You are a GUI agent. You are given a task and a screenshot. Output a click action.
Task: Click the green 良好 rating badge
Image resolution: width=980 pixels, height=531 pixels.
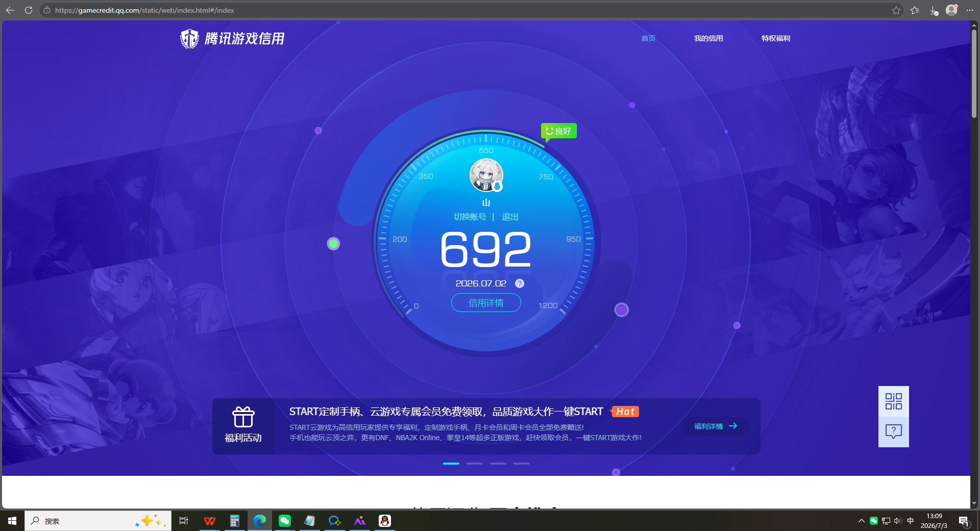(559, 131)
